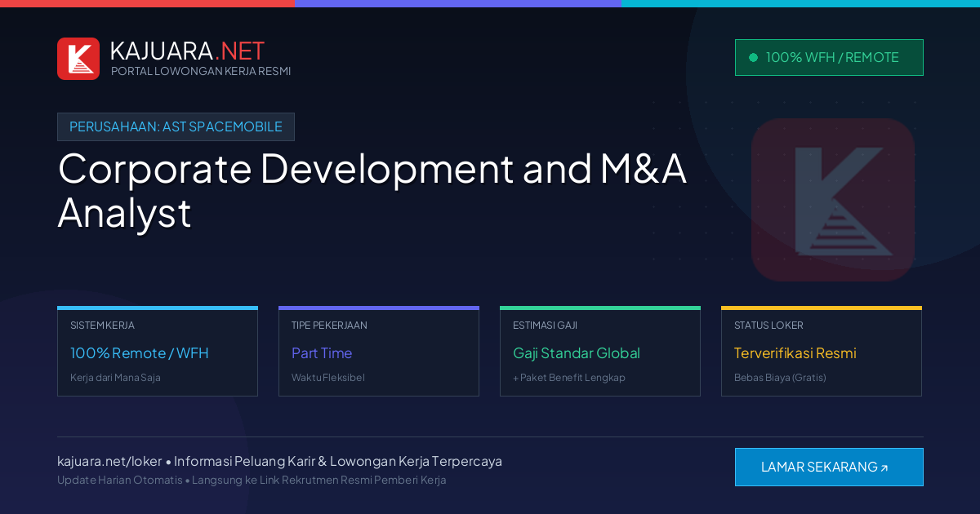Click the Waktu Fleksibel text
Image resolution: width=980 pixels, height=514 pixels.
[328, 378]
